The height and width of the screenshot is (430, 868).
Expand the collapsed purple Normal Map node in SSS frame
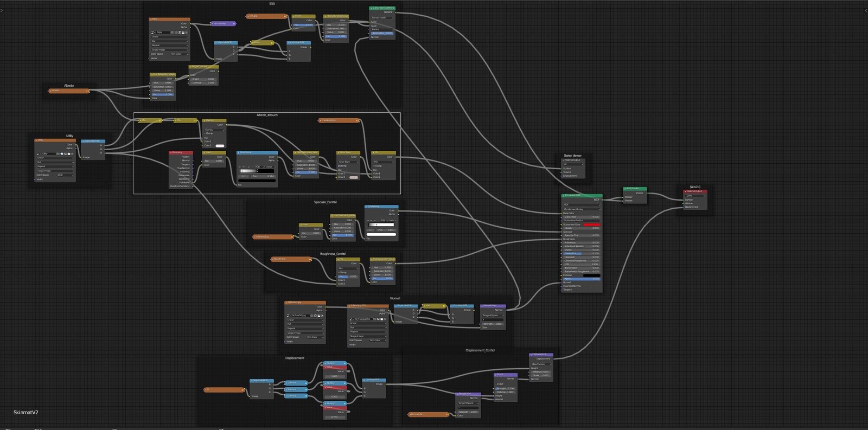(212, 24)
